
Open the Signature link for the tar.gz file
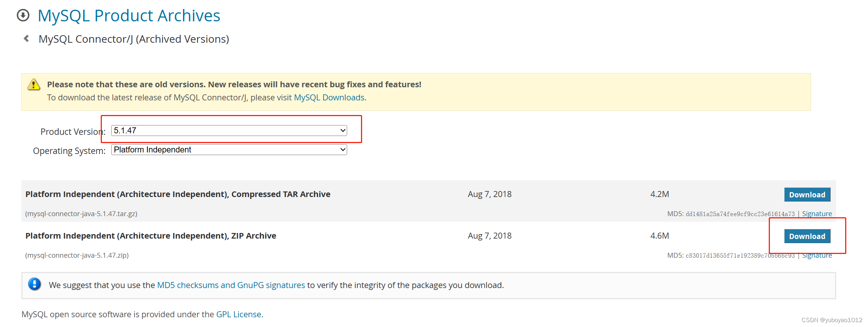click(817, 214)
